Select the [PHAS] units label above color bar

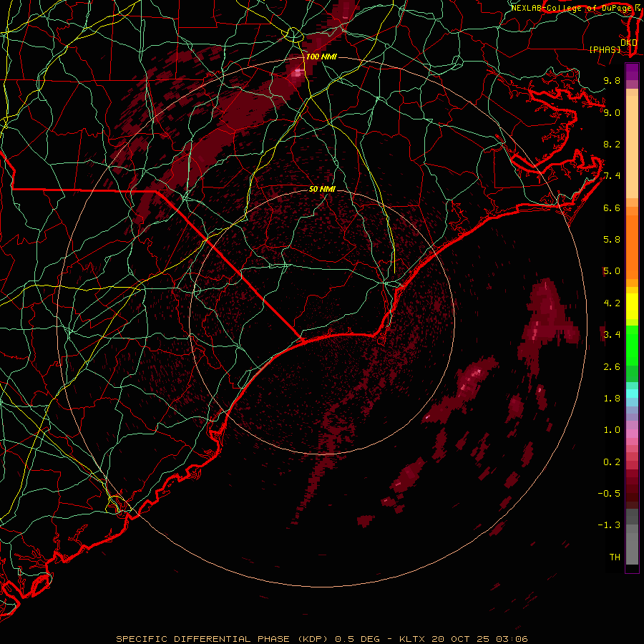click(605, 49)
